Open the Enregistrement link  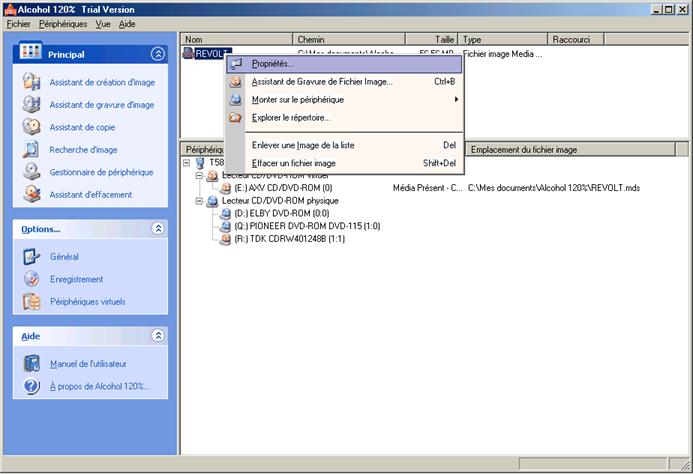point(76,279)
